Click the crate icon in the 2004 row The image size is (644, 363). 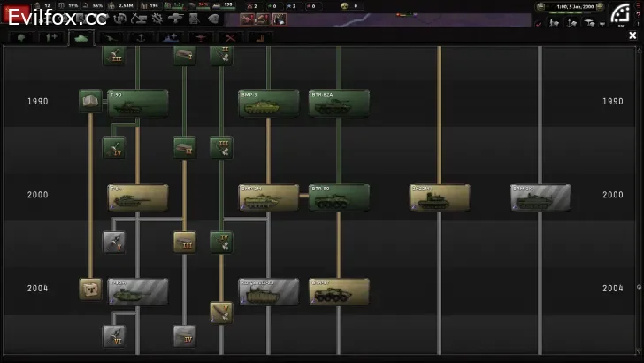point(90,289)
